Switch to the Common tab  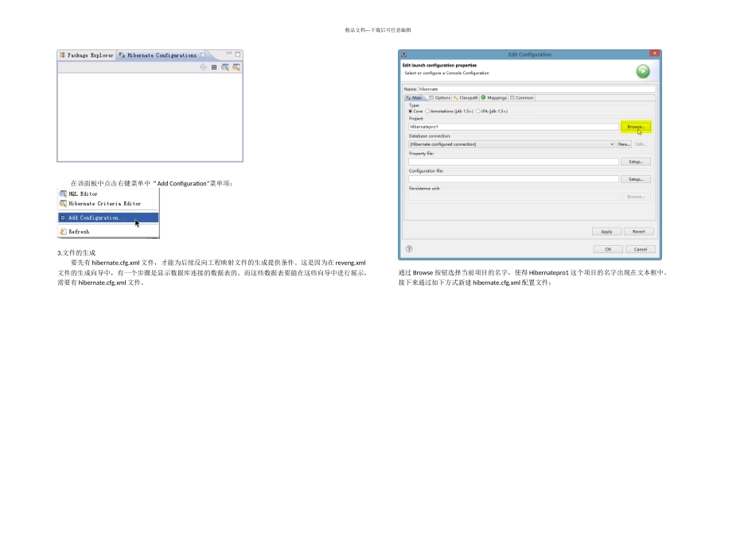[522, 97]
